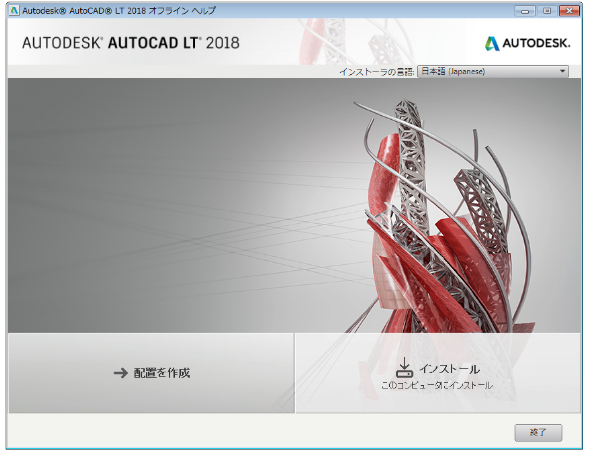Image resolution: width=589 pixels, height=452 pixels.
Task: Click the 終了 button
Action: tap(538, 432)
